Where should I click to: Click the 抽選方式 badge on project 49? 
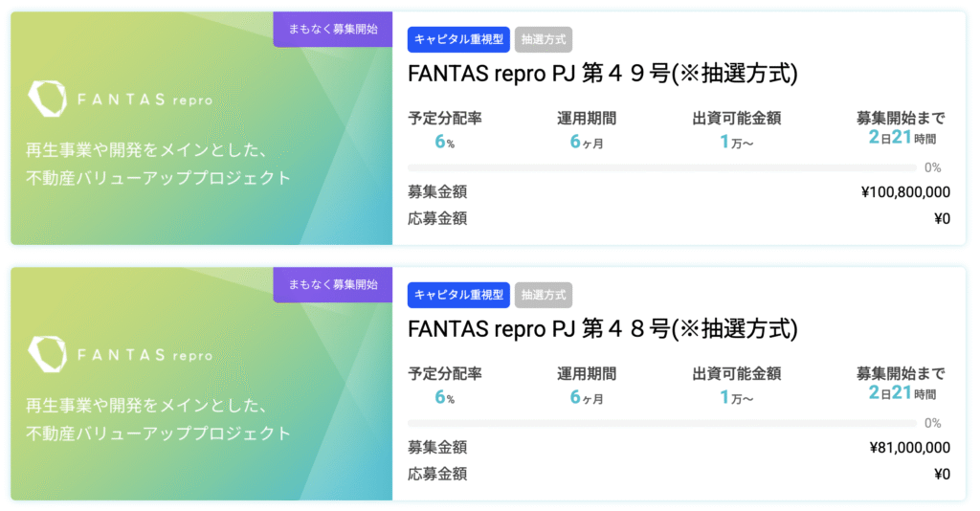544,39
